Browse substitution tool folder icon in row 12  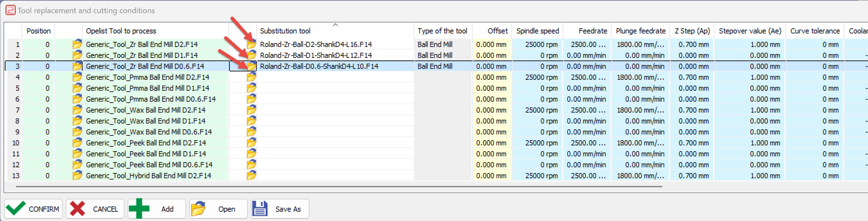click(251, 165)
